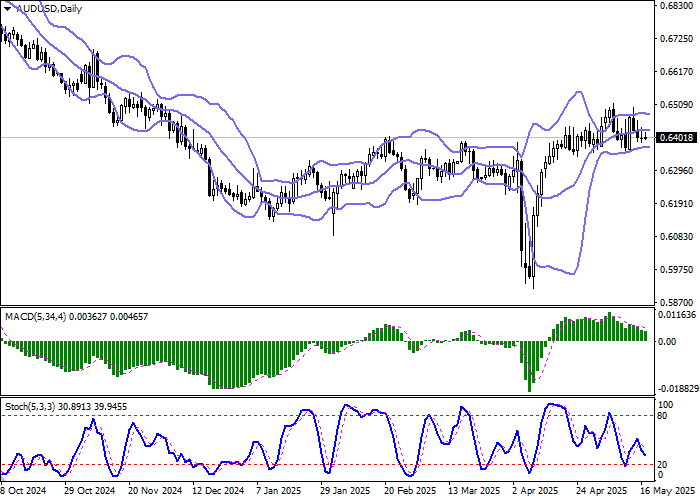Image resolution: width=700 pixels, height=500 pixels.
Task: Click the 0.65090 price axis label
Action: tap(676, 104)
